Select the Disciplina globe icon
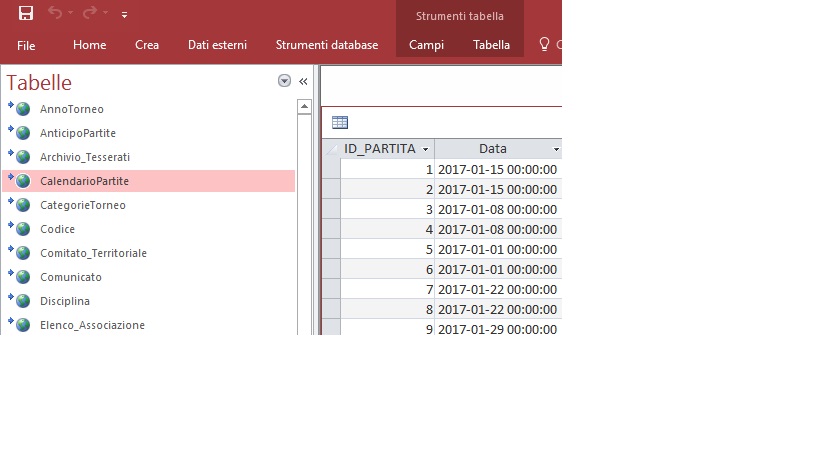The image size is (819, 460). (20, 300)
